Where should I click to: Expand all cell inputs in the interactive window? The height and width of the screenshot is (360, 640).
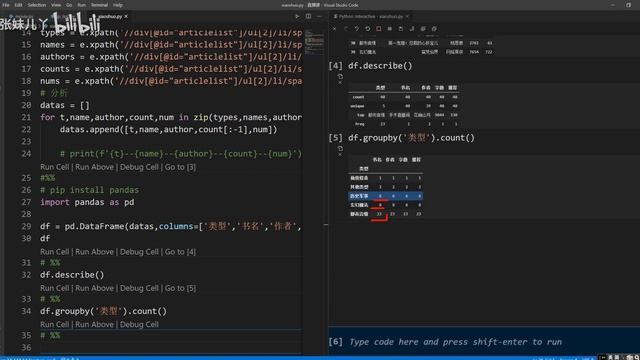423,29
